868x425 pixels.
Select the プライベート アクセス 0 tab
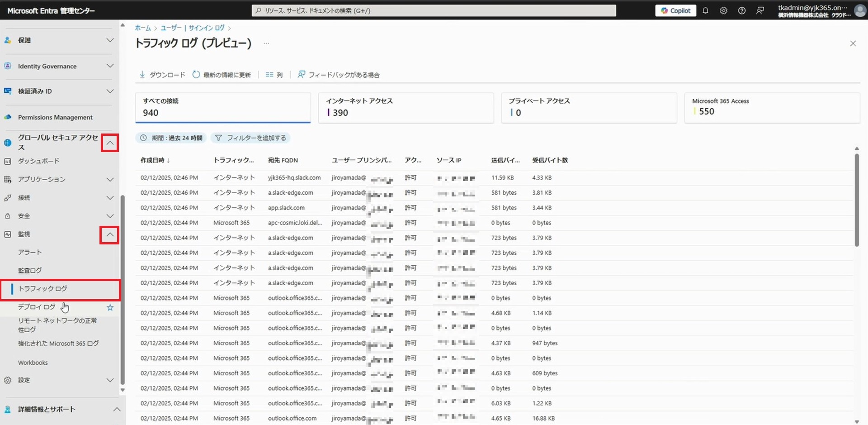(589, 108)
